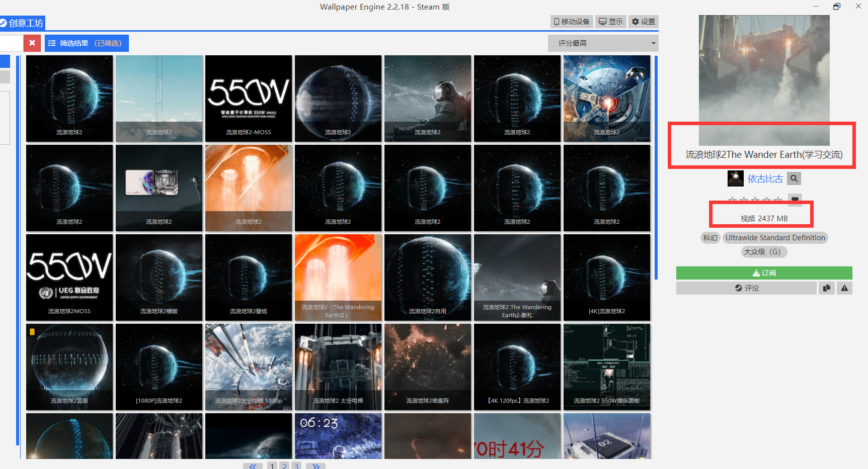Screen dimensions: 868x469
Task: Open the 评分最高 sort dropdown
Action: tap(603, 43)
